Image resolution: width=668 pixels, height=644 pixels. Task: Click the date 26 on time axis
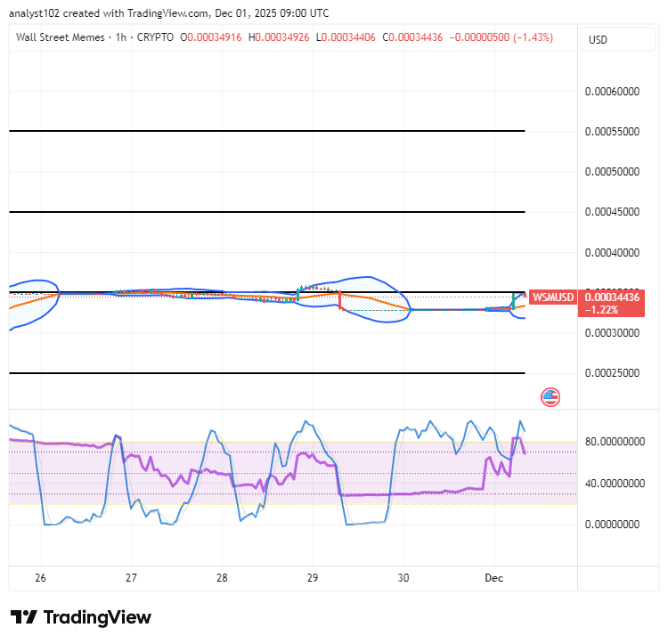40,578
